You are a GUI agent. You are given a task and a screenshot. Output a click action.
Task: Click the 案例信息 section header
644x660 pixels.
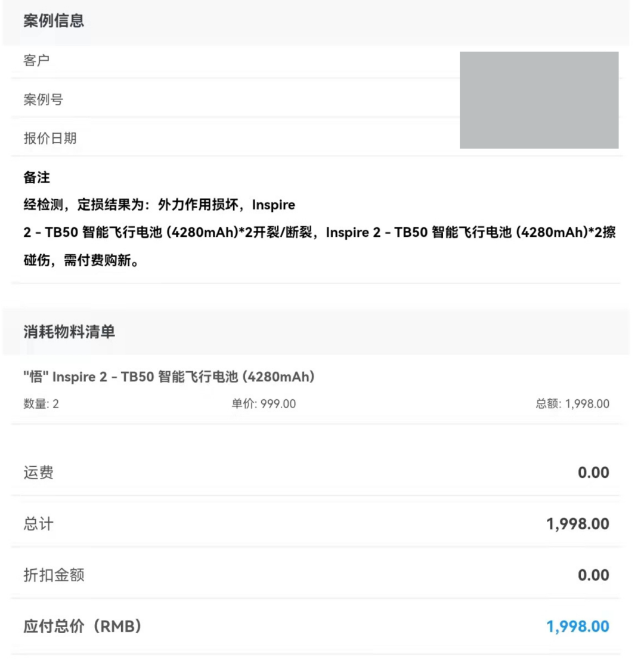(x=54, y=21)
